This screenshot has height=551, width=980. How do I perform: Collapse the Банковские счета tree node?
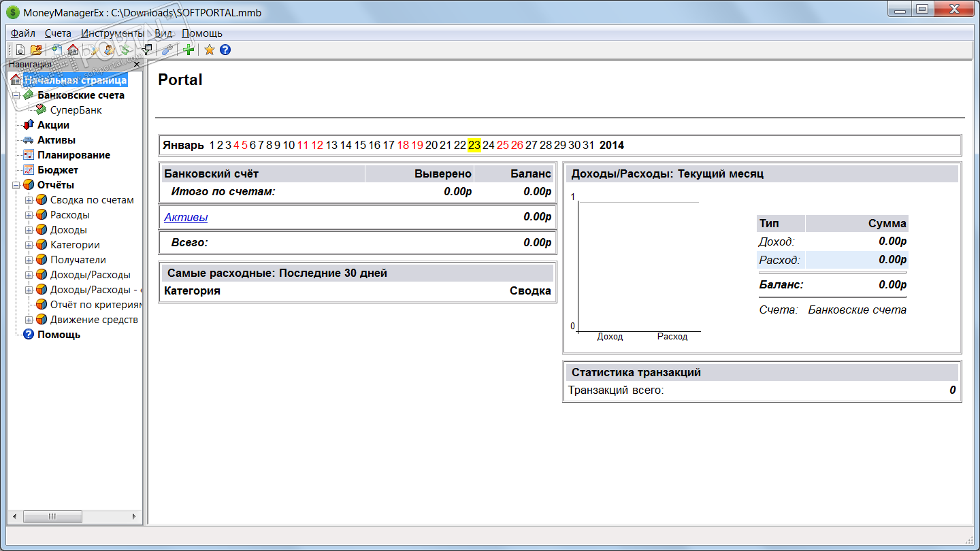pos(15,95)
